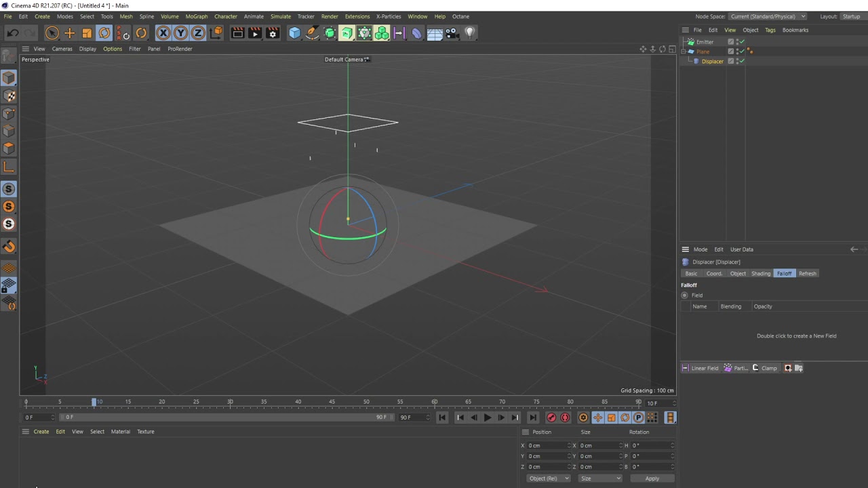Click Render View clapperboard icon
The width and height of the screenshot is (868, 488).
pyautogui.click(x=237, y=33)
